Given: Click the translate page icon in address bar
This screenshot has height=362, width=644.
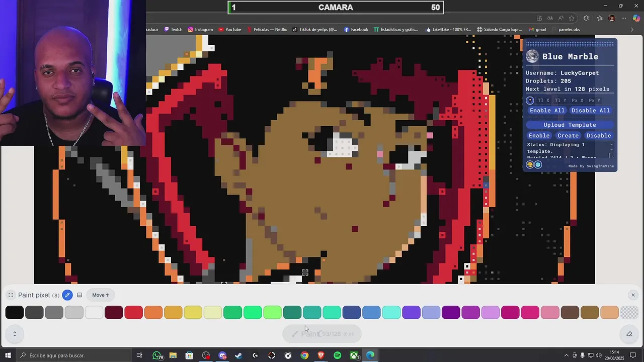Looking at the screenshot, I should pos(550,18).
